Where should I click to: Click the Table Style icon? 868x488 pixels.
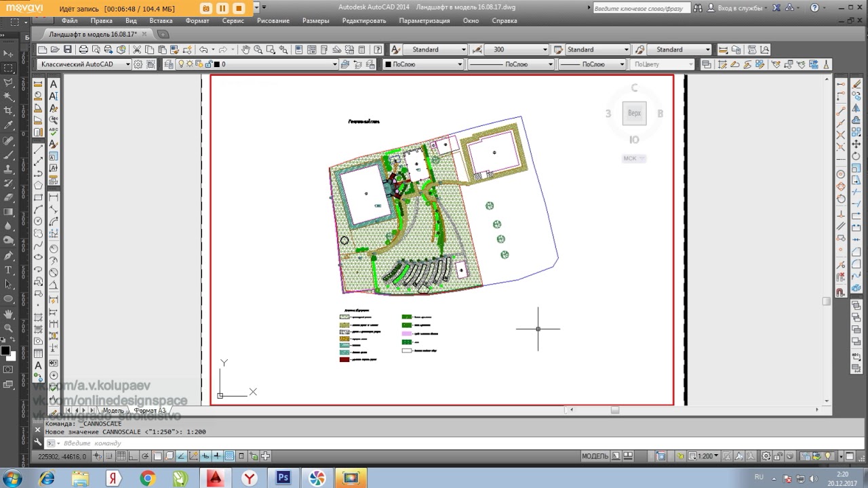pos(558,49)
